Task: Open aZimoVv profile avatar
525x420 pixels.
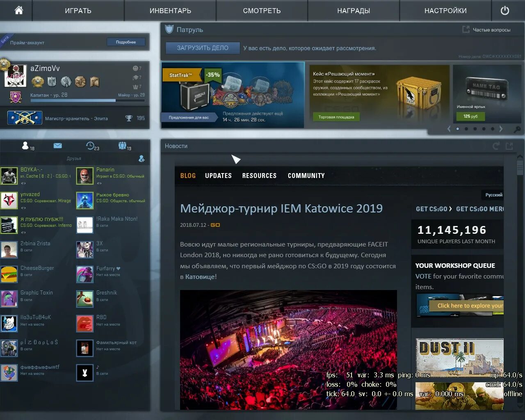Action: (x=16, y=76)
